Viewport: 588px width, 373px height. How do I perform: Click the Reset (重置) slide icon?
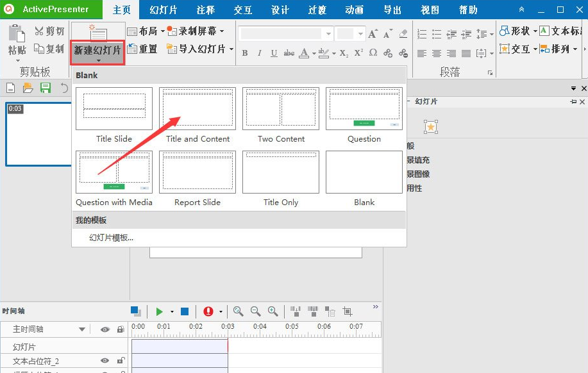tap(141, 49)
